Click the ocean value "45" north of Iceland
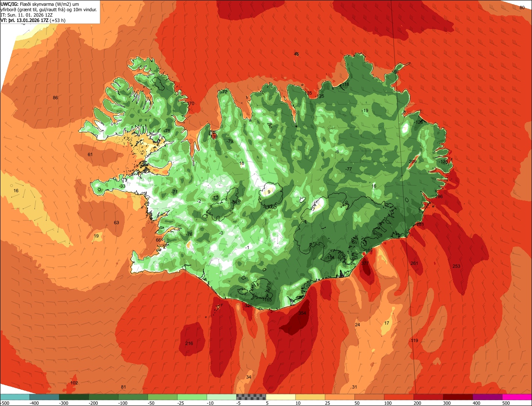Image resolution: width=532 pixels, height=406 pixels. (296, 54)
